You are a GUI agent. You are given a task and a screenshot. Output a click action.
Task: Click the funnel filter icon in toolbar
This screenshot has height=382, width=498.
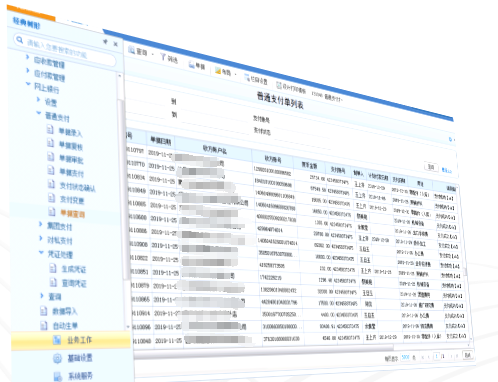(163, 57)
